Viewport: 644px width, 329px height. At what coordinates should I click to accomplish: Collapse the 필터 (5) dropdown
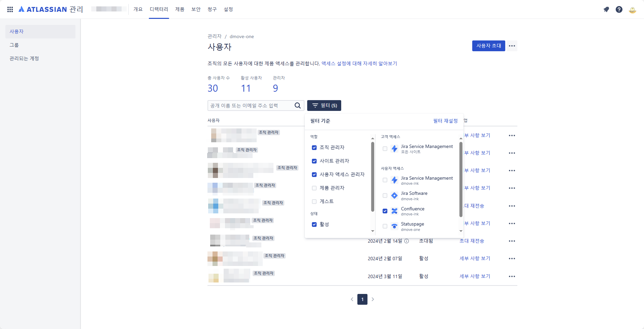(324, 106)
